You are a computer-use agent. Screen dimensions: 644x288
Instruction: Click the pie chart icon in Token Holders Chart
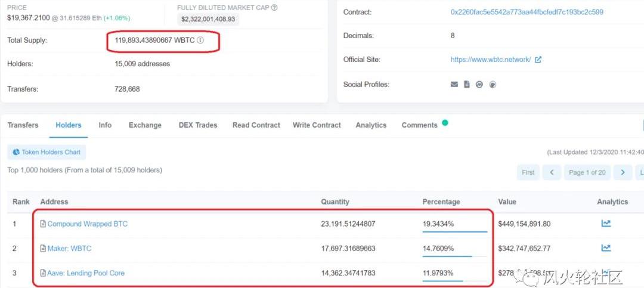pos(16,152)
